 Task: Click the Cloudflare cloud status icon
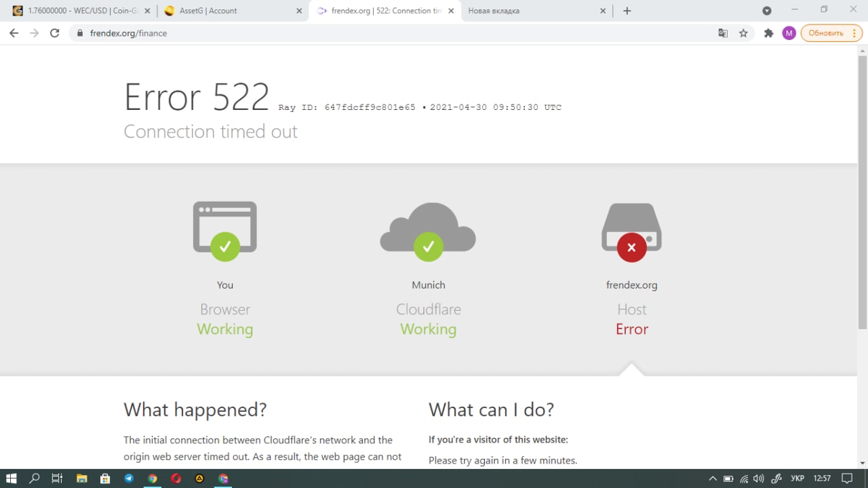click(x=428, y=231)
